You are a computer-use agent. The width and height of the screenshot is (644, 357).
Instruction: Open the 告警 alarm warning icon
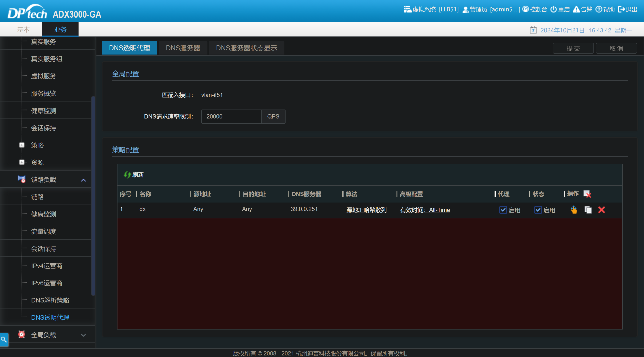[576, 9]
